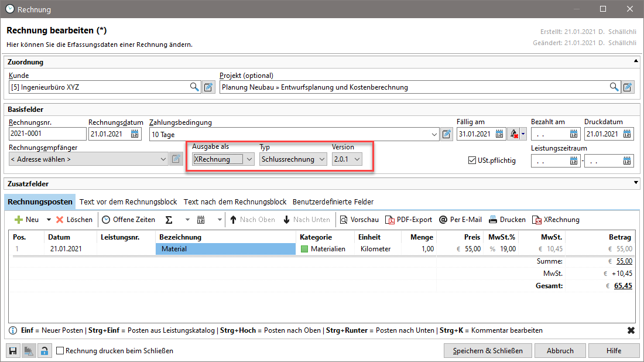Open the calendar picker for Rechnungsdatum
This screenshot has width=644, height=362.
(135, 134)
